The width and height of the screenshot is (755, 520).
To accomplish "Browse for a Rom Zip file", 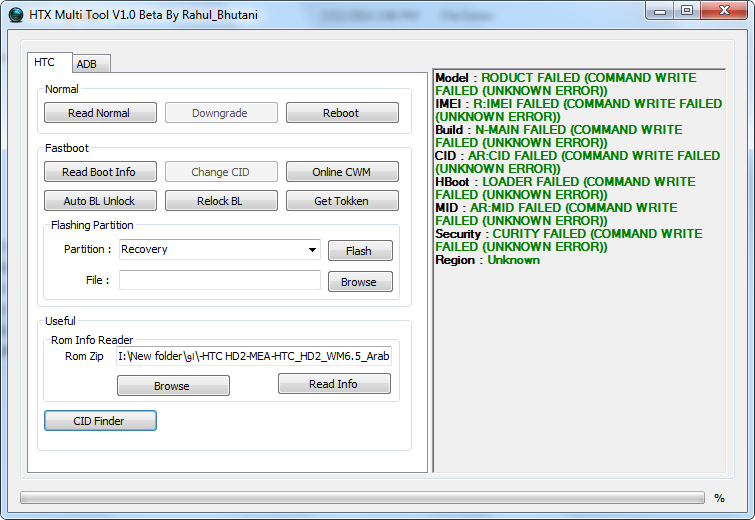I will pyautogui.click(x=173, y=386).
